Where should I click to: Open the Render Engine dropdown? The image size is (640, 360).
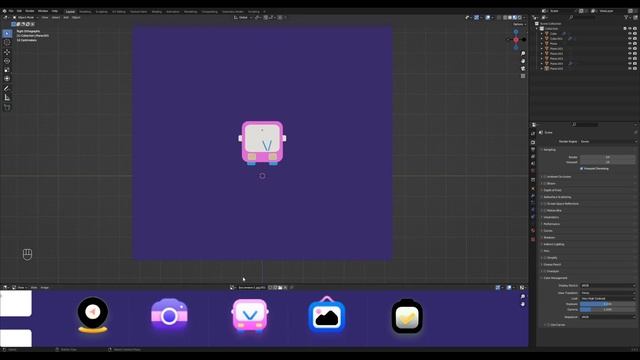click(x=608, y=142)
